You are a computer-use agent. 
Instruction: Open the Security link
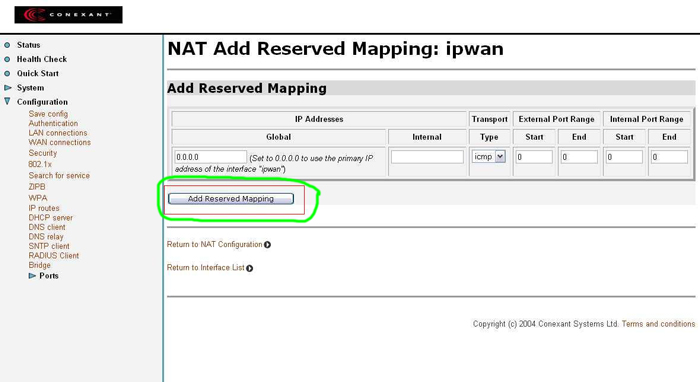tap(43, 153)
